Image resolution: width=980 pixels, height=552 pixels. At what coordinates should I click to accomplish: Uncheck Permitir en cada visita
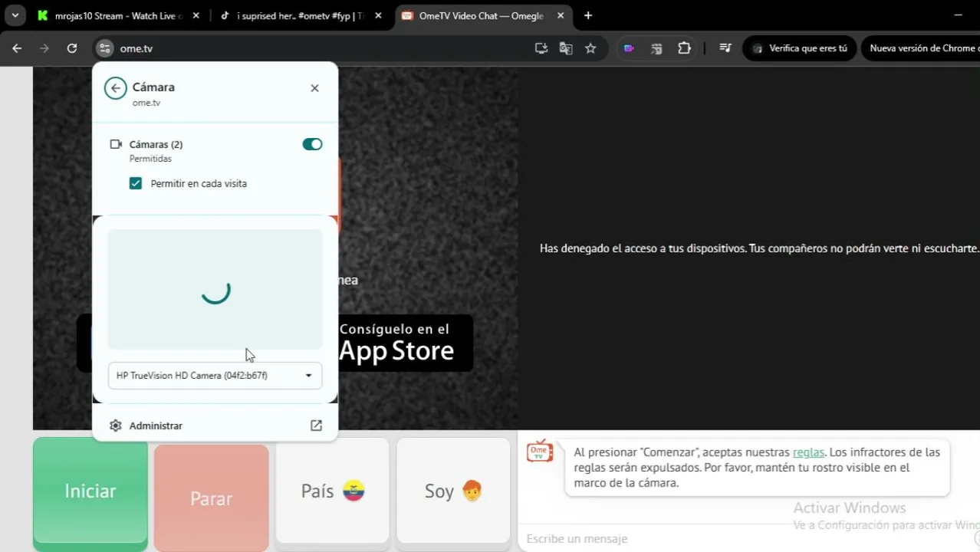click(136, 183)
